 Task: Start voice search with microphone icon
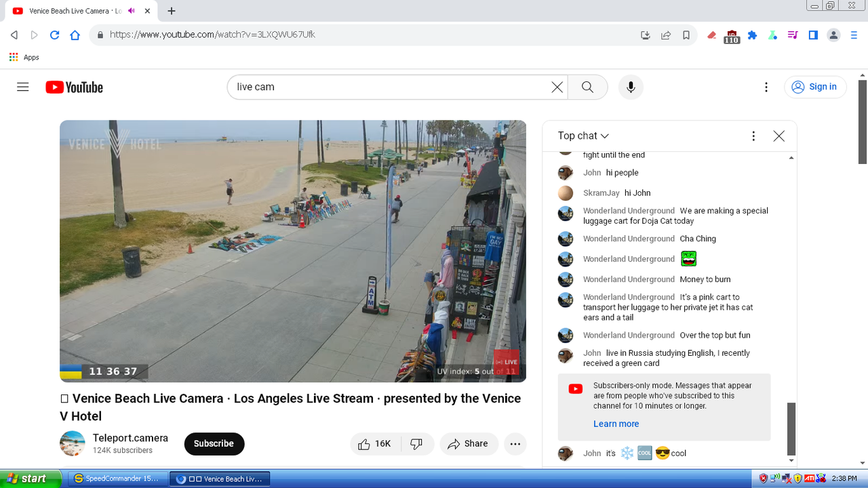pos(631,87)
